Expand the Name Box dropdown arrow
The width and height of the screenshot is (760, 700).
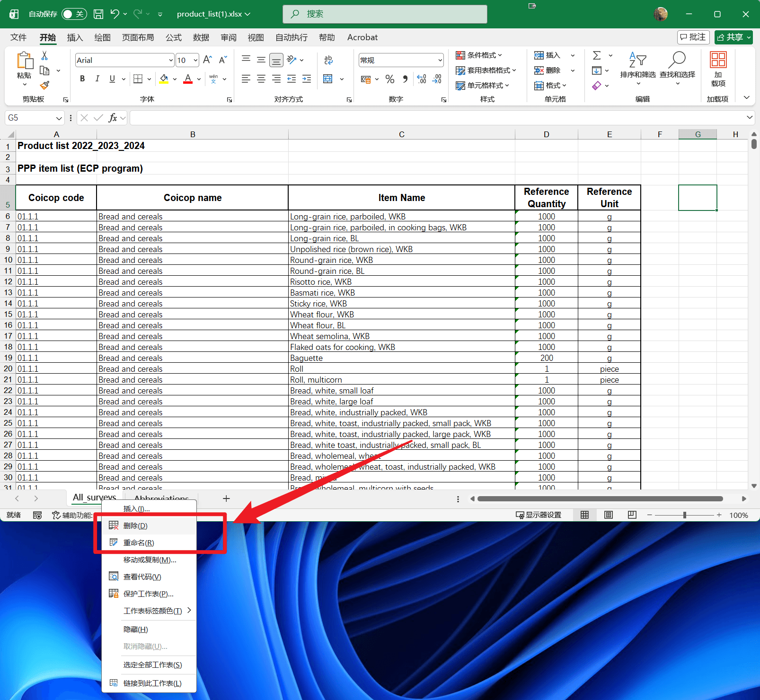[x=59, y=118]
